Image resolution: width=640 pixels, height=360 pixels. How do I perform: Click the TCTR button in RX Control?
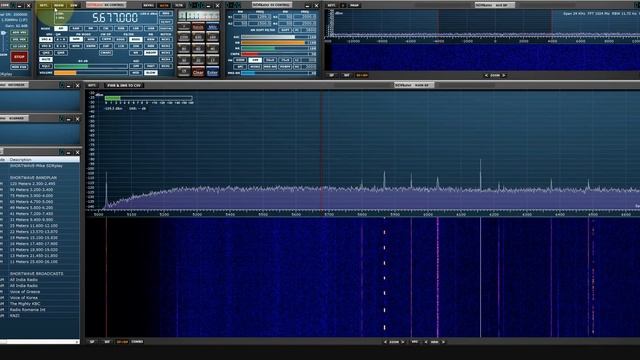point(179,5)
